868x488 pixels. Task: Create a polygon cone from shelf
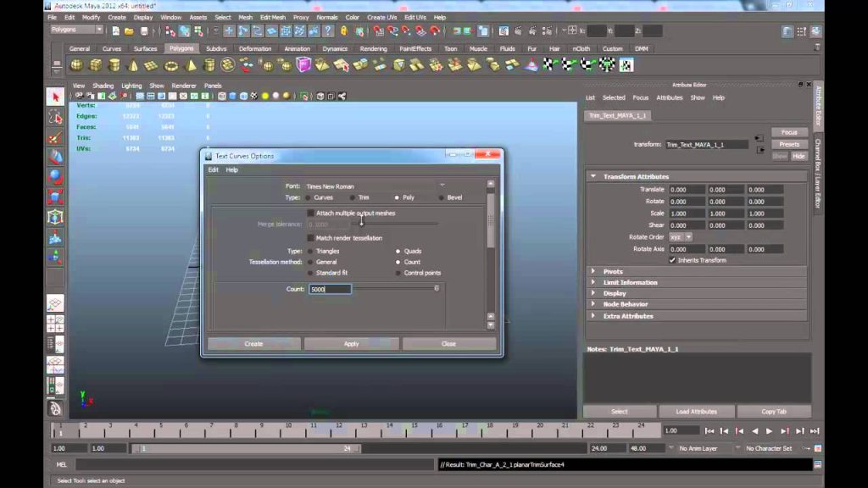coord(133,65)
